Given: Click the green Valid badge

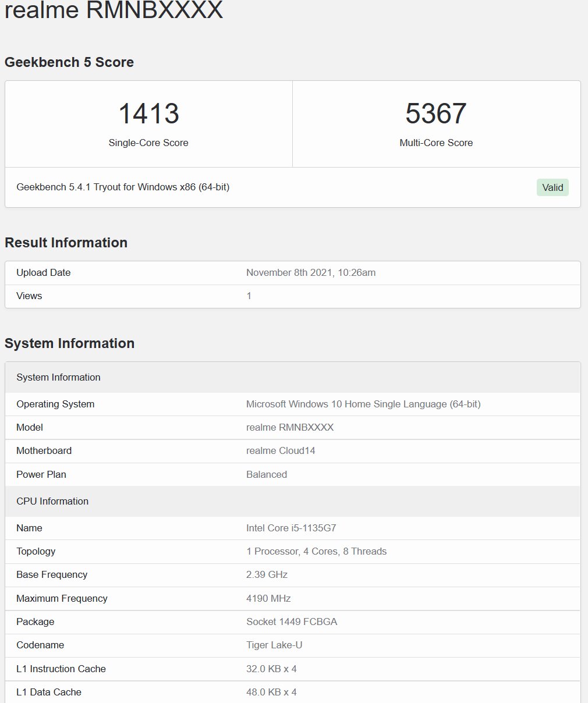Looking at the screenshot, I should pos(552,187).
